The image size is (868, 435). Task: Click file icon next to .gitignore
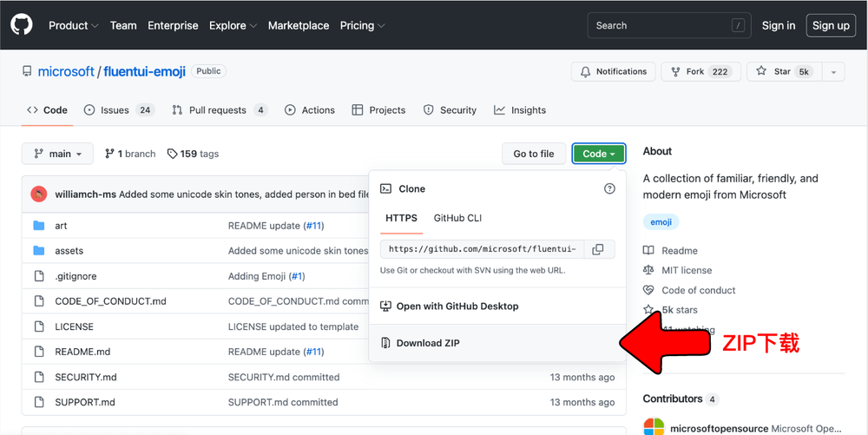39,276
